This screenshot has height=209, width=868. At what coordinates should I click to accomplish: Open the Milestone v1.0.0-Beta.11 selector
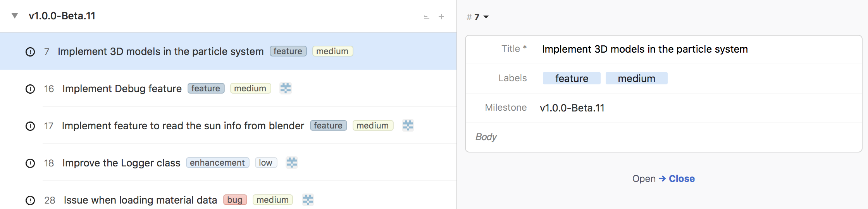tap(572, 108)
